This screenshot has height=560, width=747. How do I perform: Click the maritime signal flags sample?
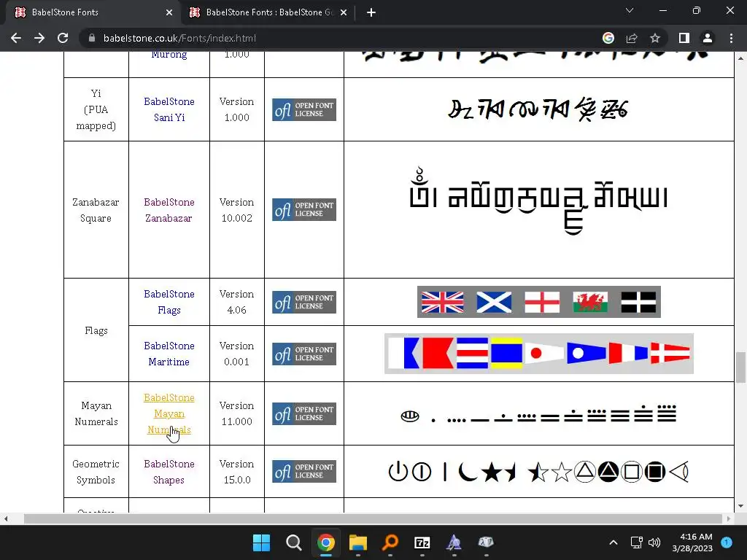(539, 354)
